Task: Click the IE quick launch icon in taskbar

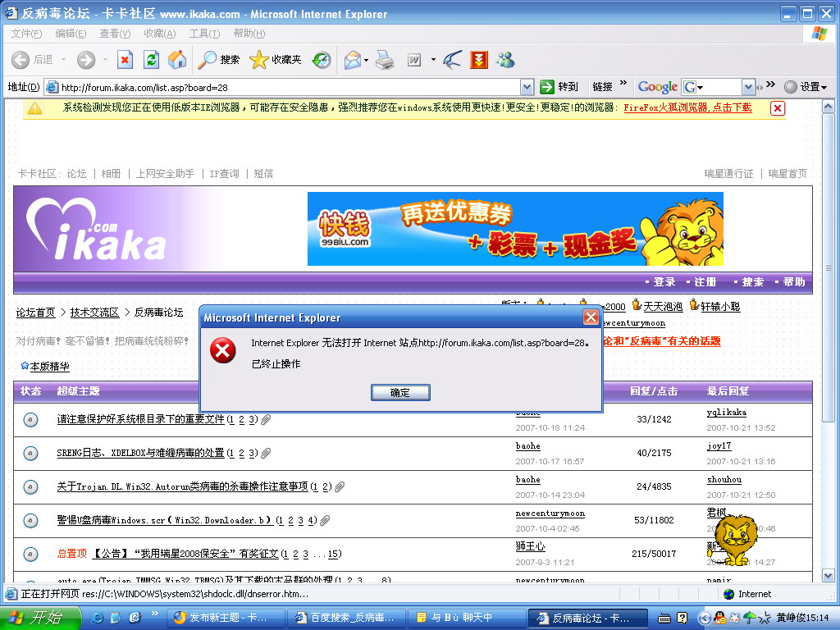Action: coord(98,618)
